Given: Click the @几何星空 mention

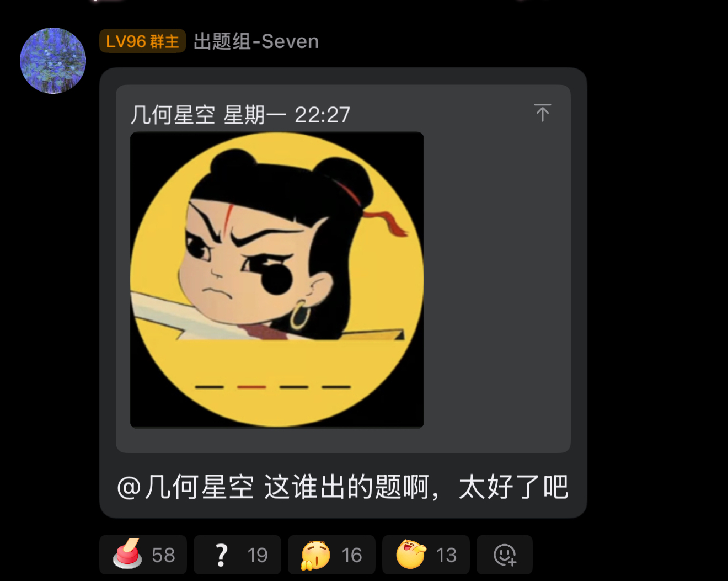Looking at the screenshot, I should [185, 487].
